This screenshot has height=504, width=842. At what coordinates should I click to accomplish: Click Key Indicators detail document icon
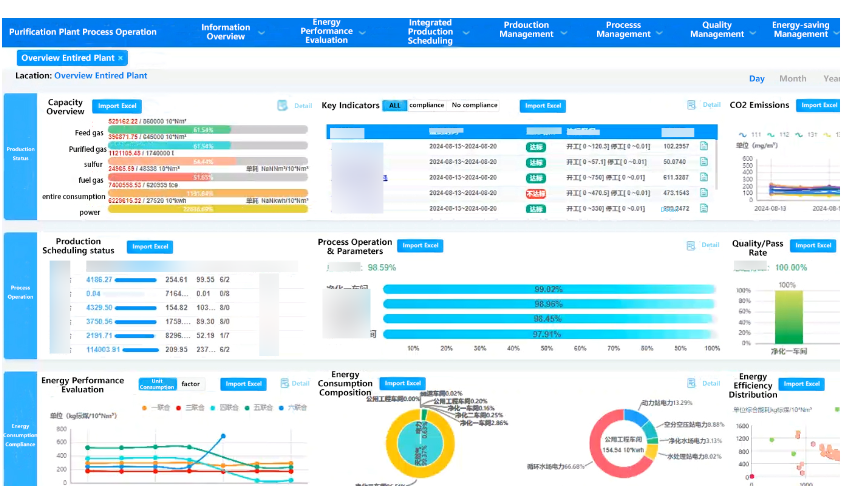[691, 105]
